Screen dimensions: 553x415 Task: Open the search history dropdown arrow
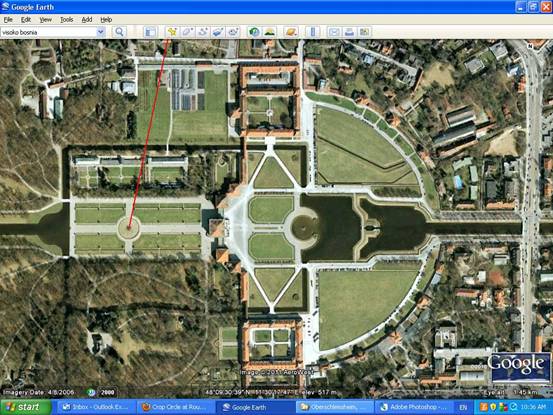101,32
